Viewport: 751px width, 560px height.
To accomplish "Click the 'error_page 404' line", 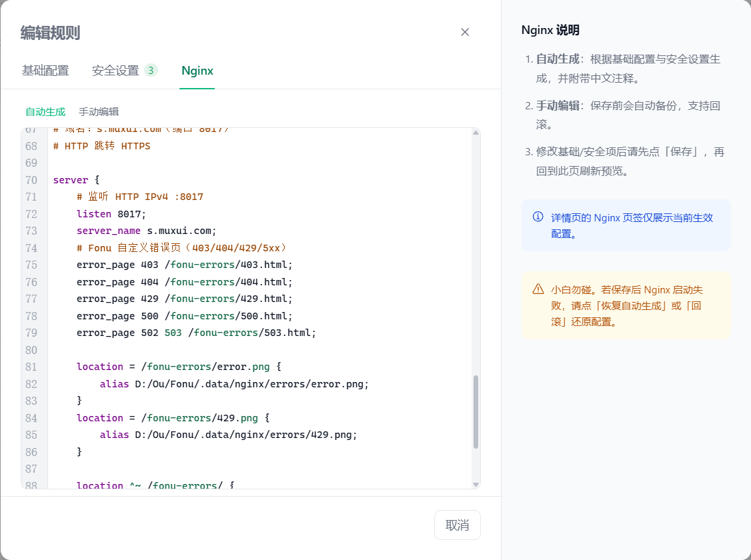I will pos(184,282).
